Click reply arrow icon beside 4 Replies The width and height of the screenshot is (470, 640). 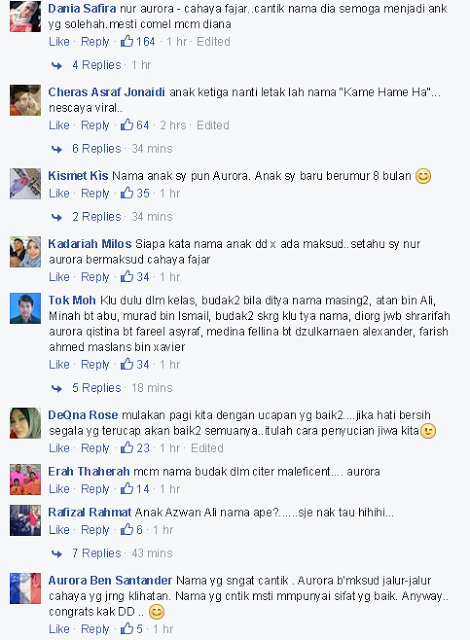coord(57,65)
